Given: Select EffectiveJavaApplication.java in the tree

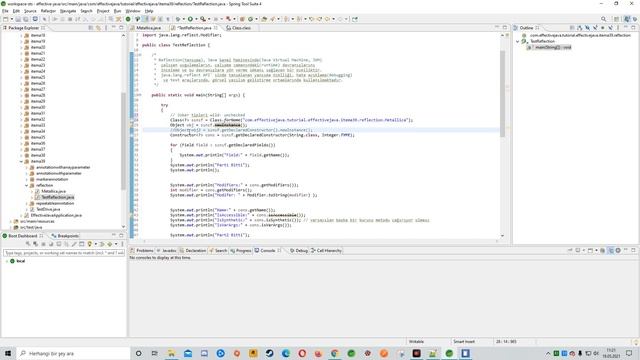Looking at the screenshot, I should tap(56, 215).
